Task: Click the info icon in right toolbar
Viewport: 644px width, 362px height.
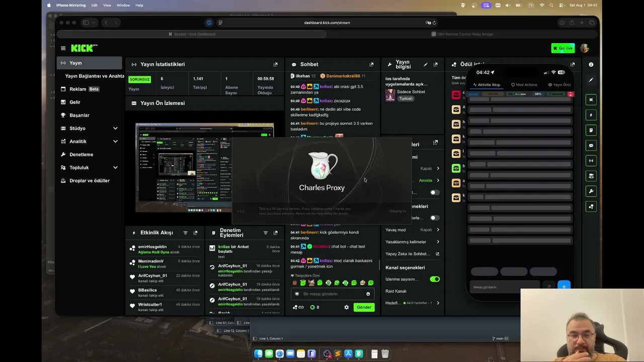Action: (591, 64)
